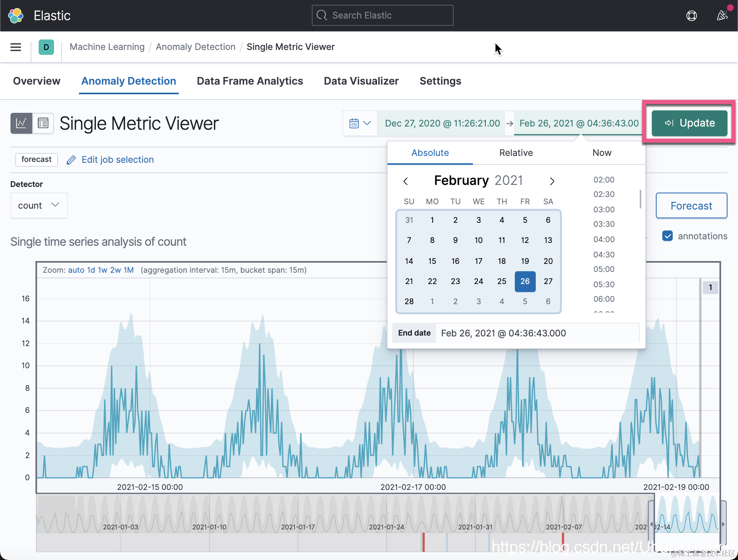Set zoom to 1M

pyautogui.click(x=129, y=270)
